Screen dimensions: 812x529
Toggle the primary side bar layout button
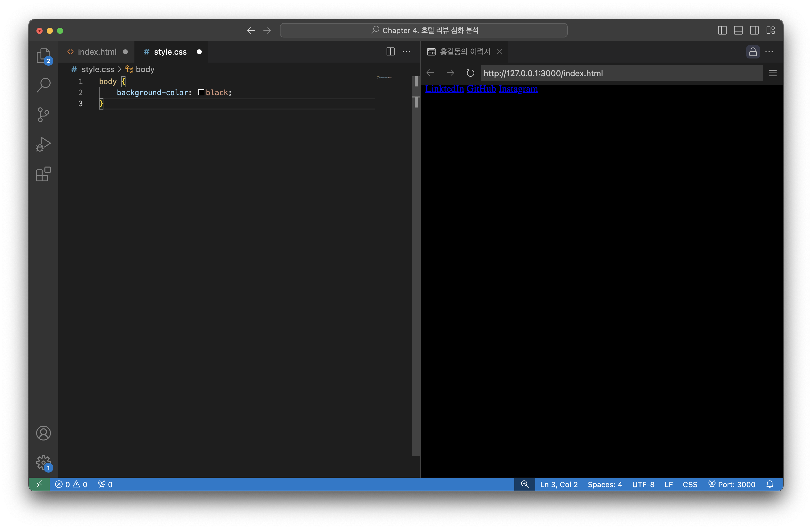point(722,30)
